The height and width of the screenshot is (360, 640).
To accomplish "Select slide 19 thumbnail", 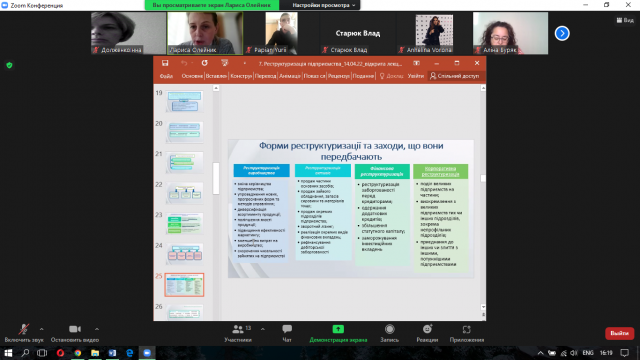I will [184, 101].
